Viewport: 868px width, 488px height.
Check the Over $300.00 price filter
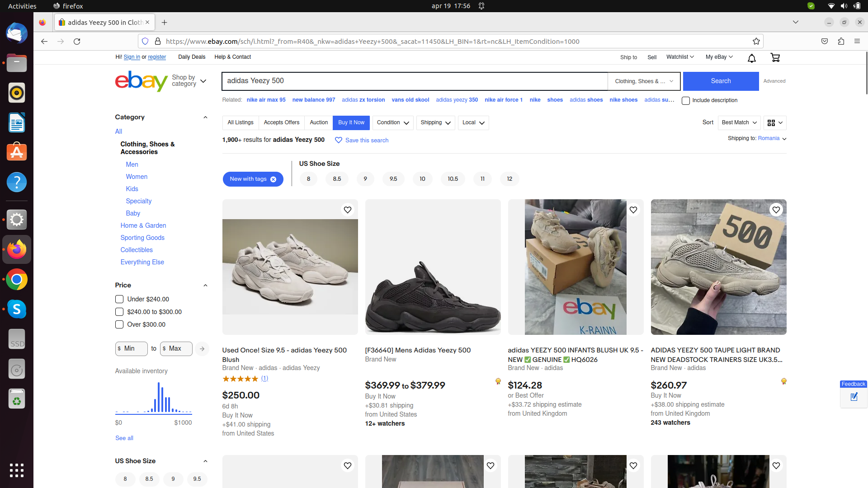coord(119,324)
